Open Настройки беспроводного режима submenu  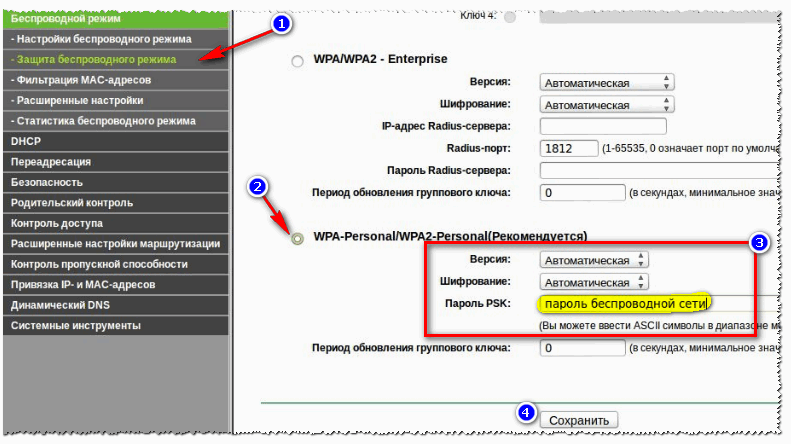coord(116,39)
